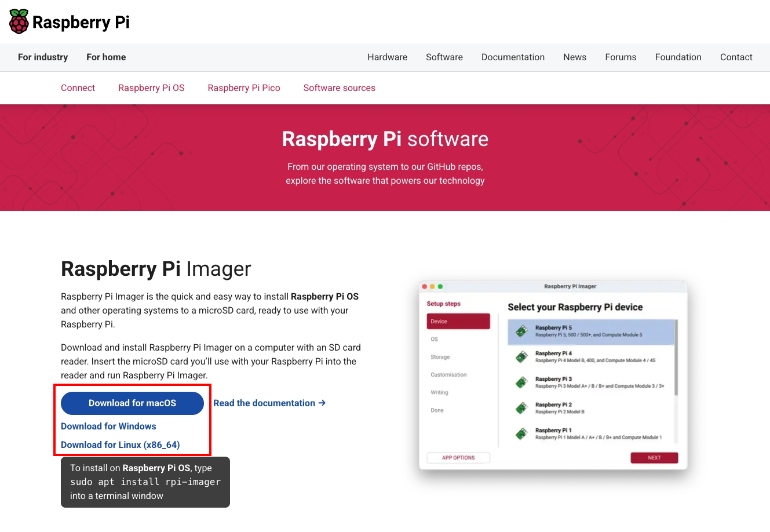Click the arrow after Read the documentation
770x532 pixels.
(x=322, y=403)
